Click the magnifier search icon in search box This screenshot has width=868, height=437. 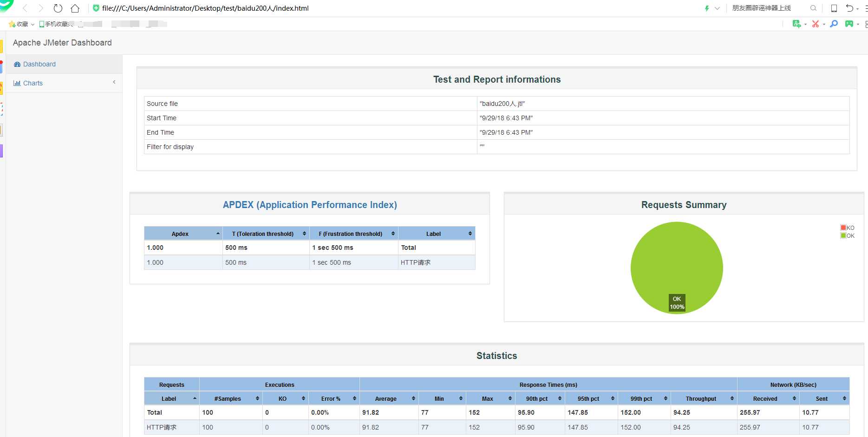pyautogui.click(x=813, y=8)
